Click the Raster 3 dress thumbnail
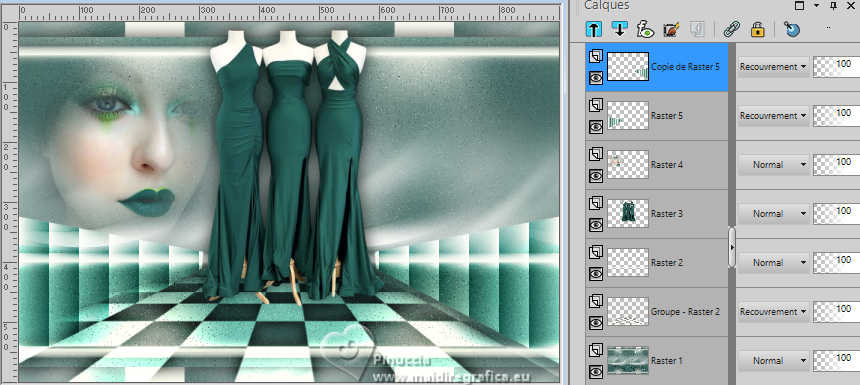 pos(628,213)
